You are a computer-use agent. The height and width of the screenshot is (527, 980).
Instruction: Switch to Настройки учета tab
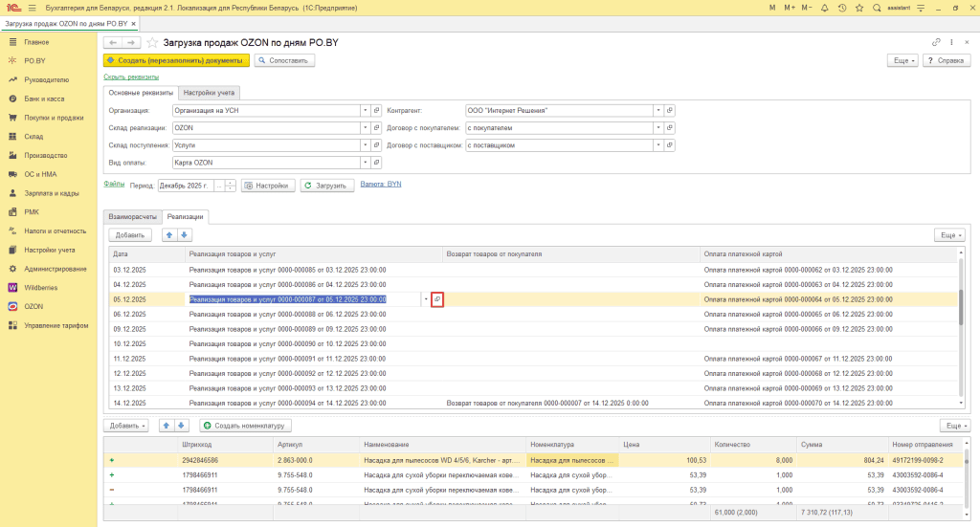tap(209, 93)
